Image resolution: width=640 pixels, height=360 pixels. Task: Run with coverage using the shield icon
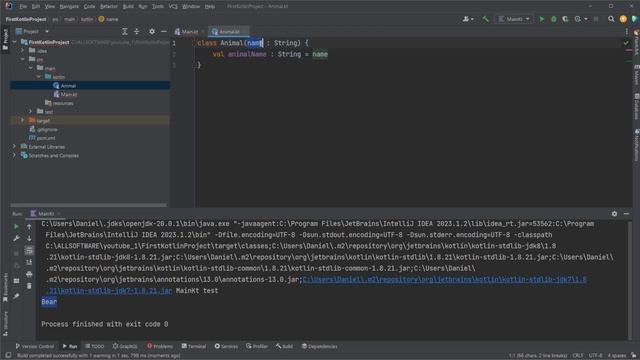565,19
